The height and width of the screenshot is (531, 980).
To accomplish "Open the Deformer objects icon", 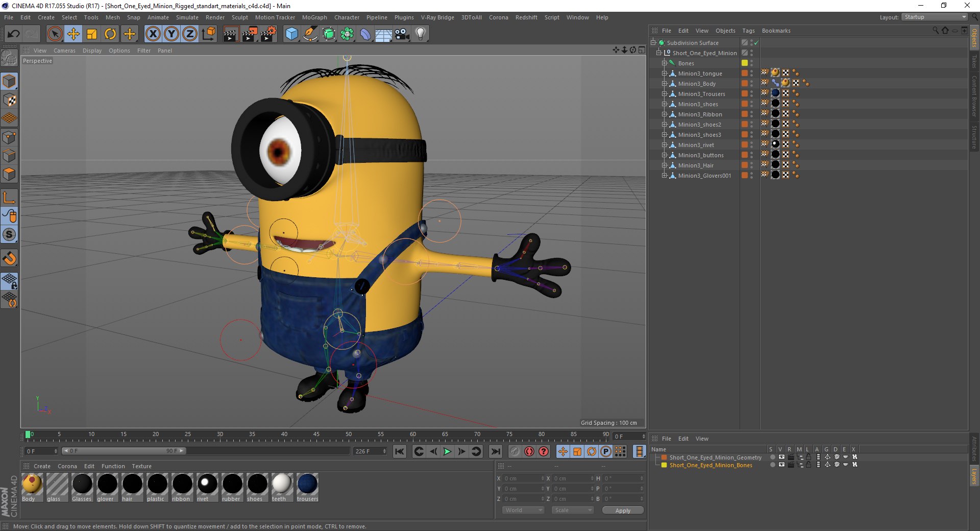I will pyautogui.click(x=365, y=34).
